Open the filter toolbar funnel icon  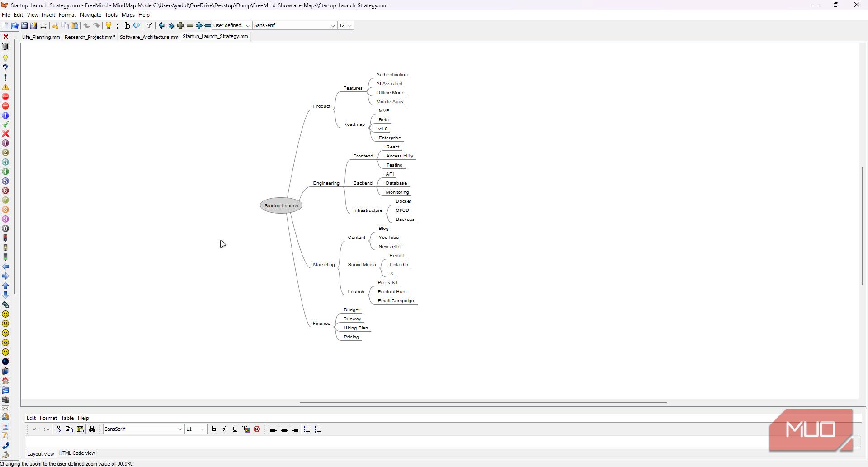(x=149, y=26)
